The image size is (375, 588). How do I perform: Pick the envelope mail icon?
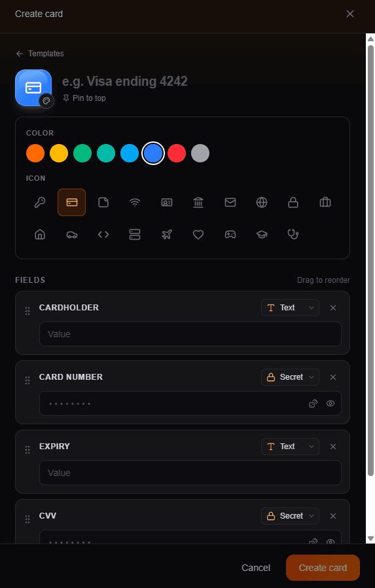230,202
